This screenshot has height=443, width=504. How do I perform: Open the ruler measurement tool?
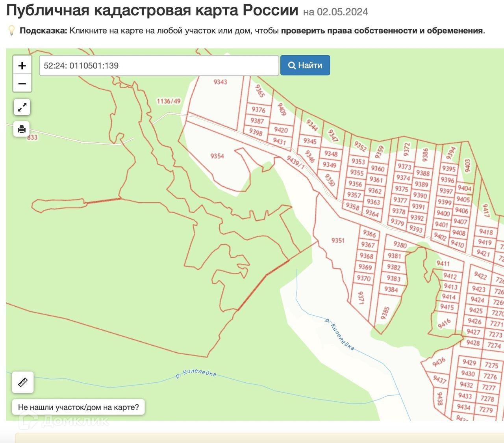(x=23, y=382)
